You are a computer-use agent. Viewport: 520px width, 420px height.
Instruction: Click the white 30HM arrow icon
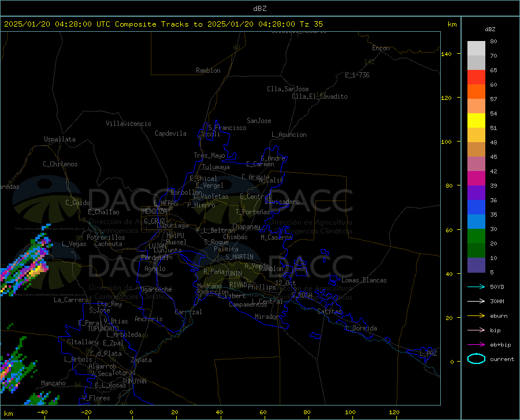476,302
